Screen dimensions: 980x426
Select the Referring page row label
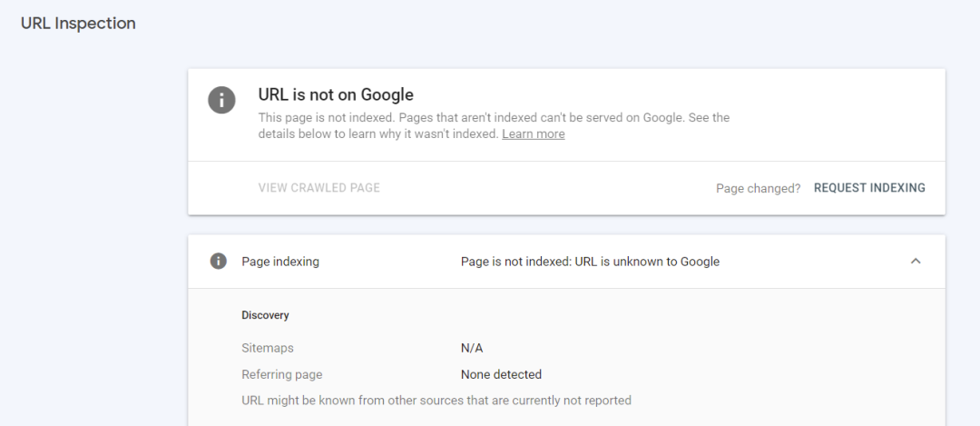[x=281, y=374]
